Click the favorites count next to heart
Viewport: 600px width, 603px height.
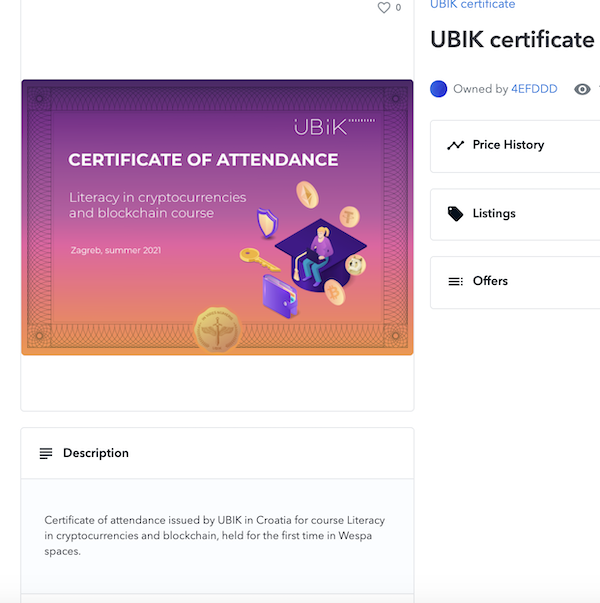pyautogui.click(x=398, y=8)
